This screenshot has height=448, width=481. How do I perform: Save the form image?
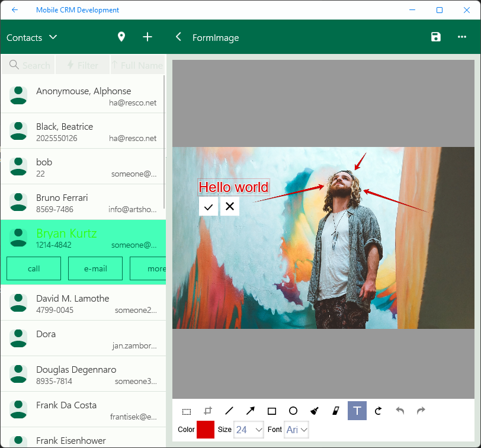pyautogui.click(x=436, y=37)
